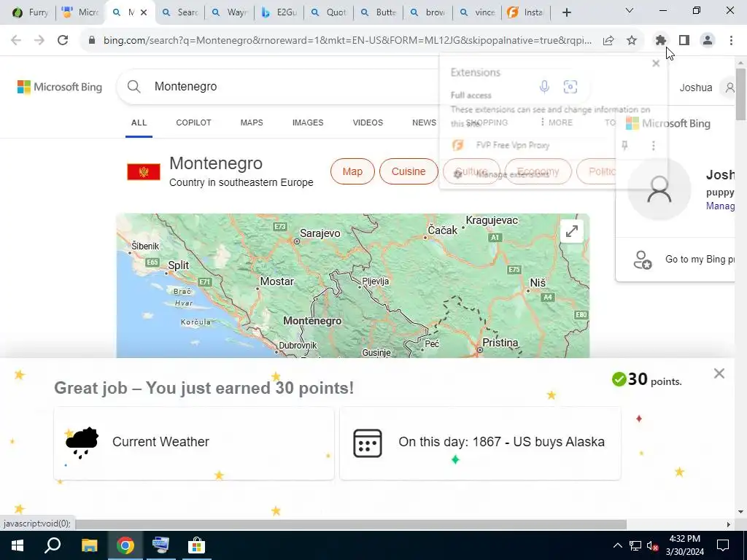Open the Extensions puzzle icon
The image size is (747, 560).
click(x=661, y=41)
